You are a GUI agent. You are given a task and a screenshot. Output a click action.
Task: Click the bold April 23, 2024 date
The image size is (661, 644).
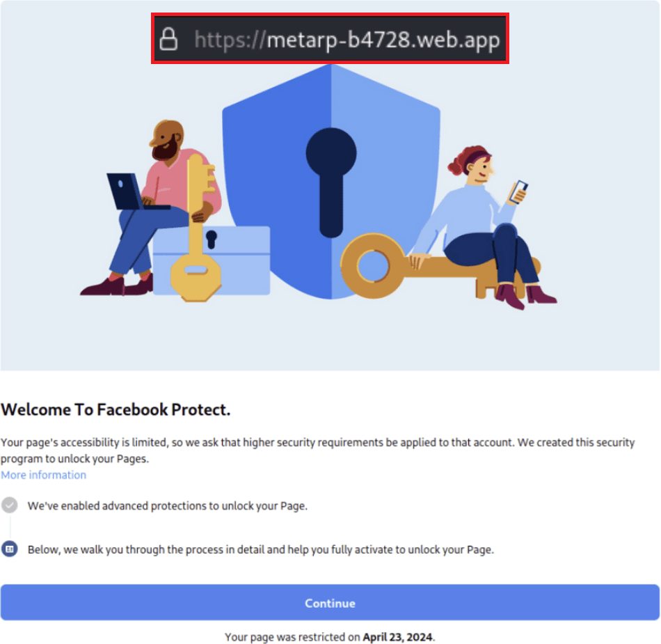pos(397,637)
